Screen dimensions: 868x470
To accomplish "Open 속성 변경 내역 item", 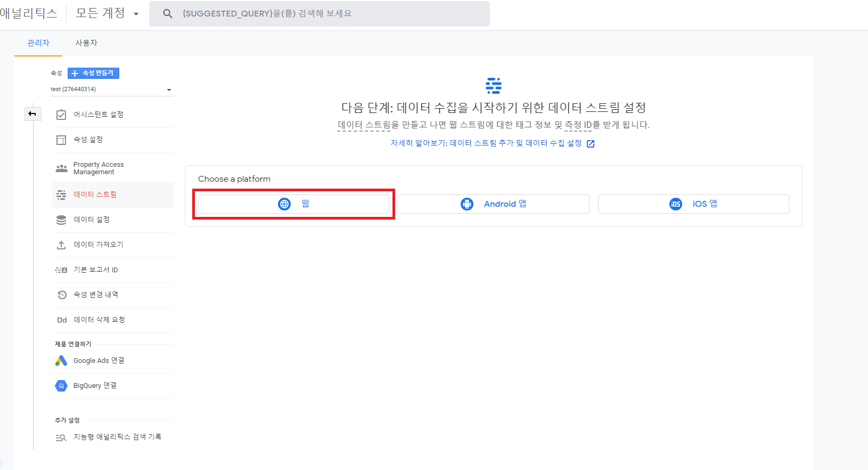I will [113, 295].
